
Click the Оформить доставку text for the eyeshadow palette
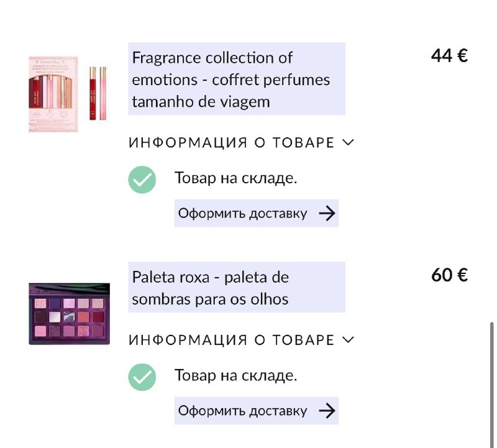click(242, 411)
